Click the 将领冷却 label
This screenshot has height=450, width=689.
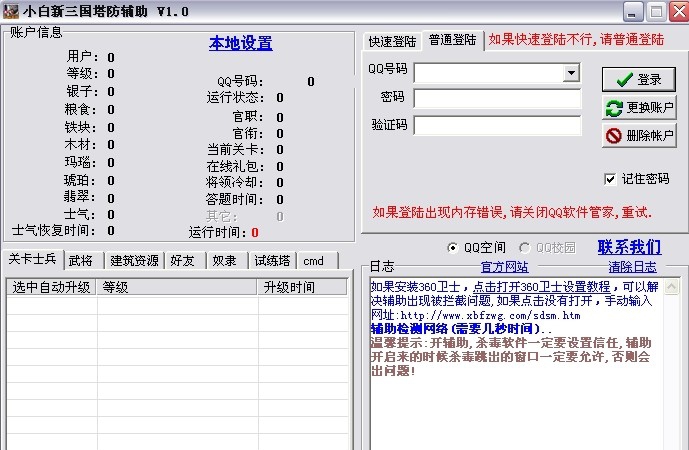(235, 182)
